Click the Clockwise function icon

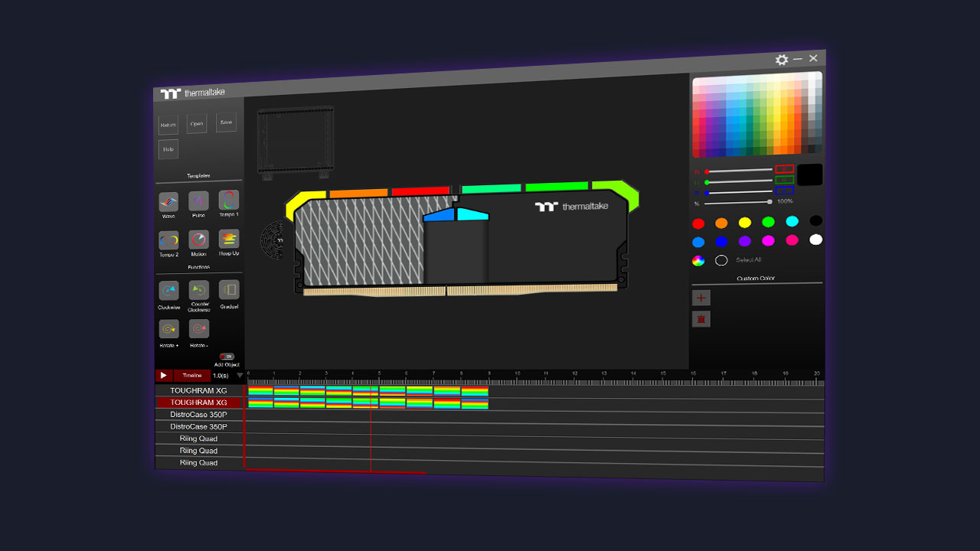click(168, 291)
